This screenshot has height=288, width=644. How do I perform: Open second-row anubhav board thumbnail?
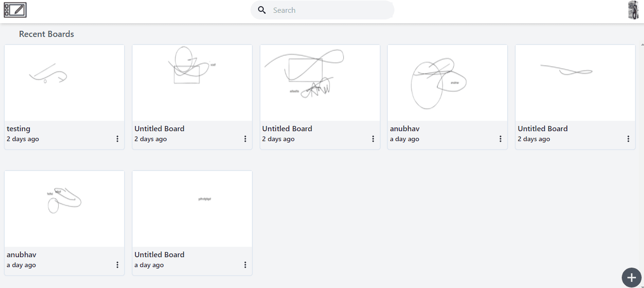click(x=64, y=209)
